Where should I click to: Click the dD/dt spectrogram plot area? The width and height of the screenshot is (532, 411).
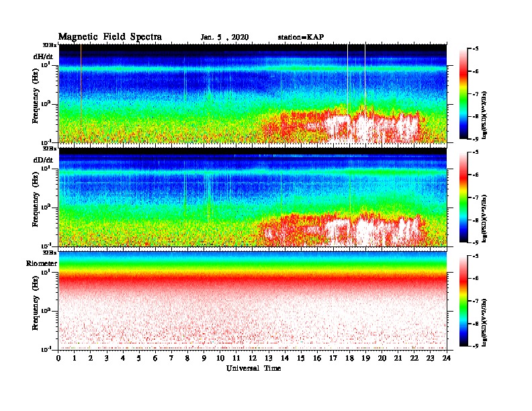(253, 197)
